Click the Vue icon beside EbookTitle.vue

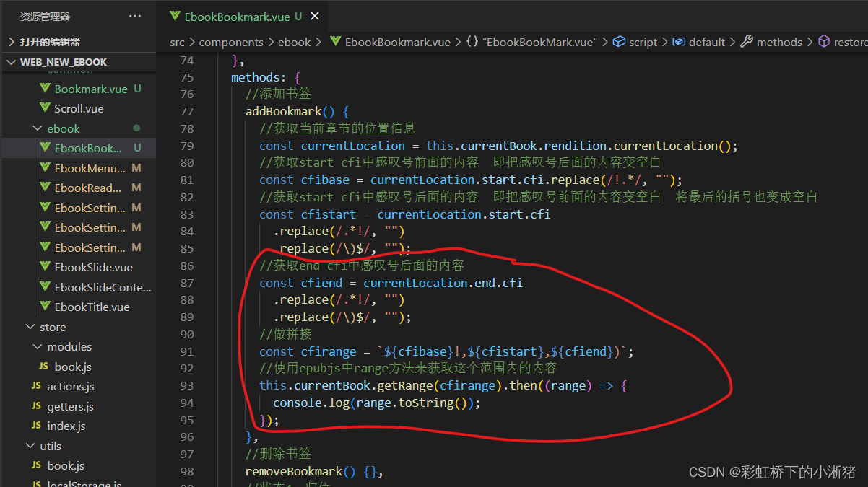pos(43,307)
